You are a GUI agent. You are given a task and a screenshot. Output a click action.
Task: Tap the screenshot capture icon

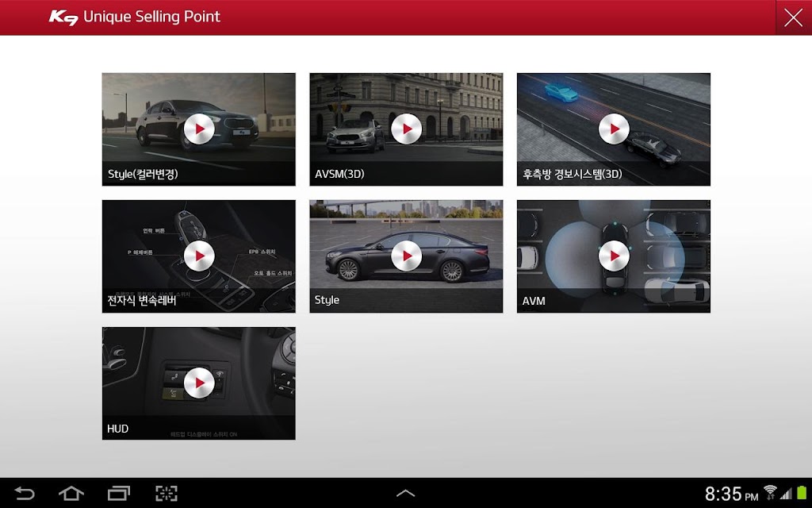[167, 493]
